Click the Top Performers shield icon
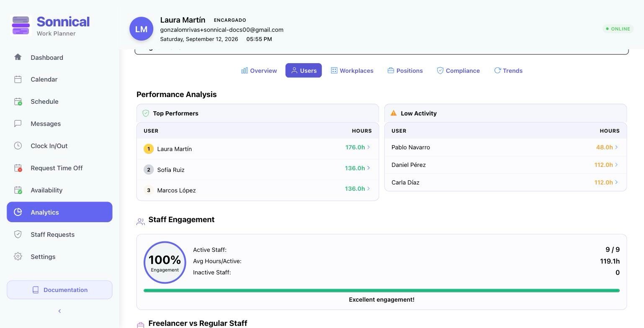644x328 pixels. [x=146, y=113]
